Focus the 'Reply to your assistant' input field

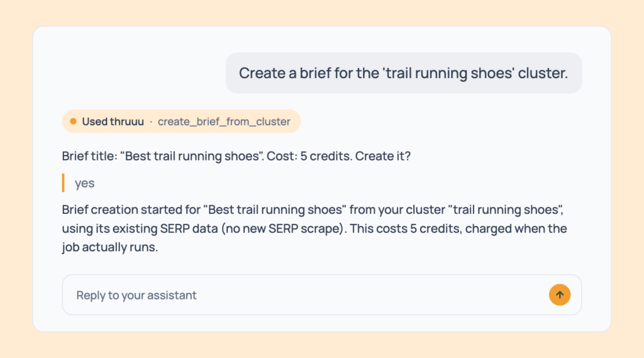tap(321, 294)
